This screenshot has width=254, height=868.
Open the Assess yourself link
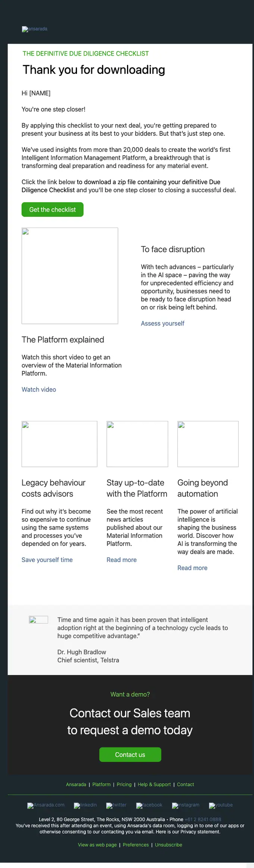[x=162, y=324]
